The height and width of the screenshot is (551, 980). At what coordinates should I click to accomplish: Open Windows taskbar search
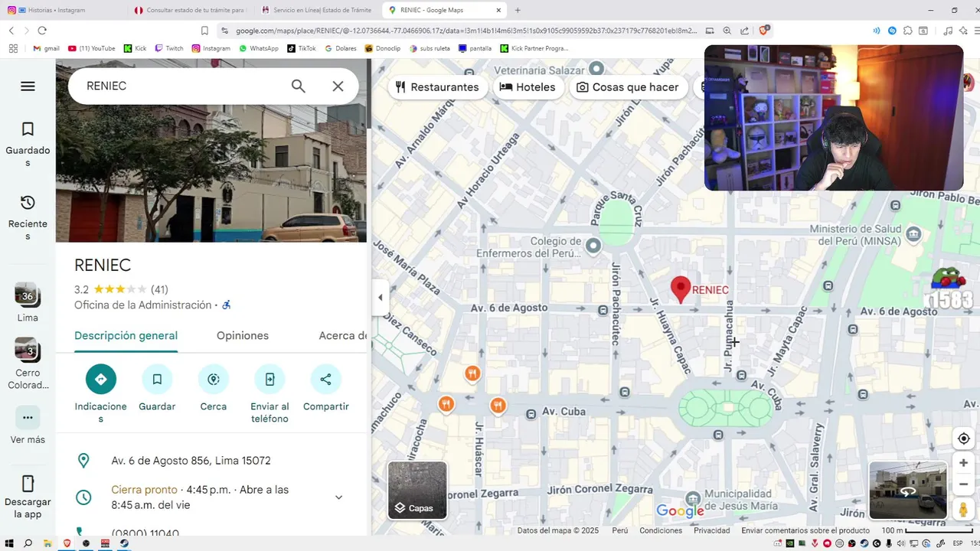tap(28, 543)
